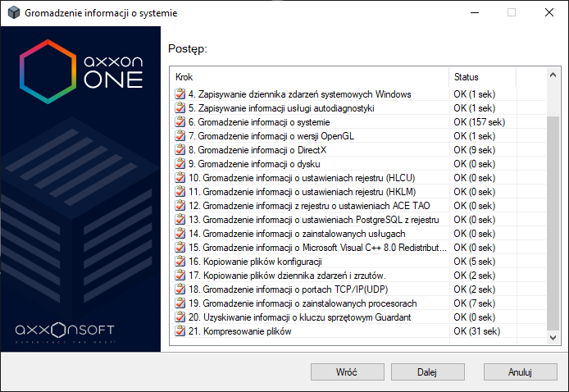Click the icon beside step 18 portach TCP/IP
This screenshot has height=392, width=569.
tap(180, 289)
